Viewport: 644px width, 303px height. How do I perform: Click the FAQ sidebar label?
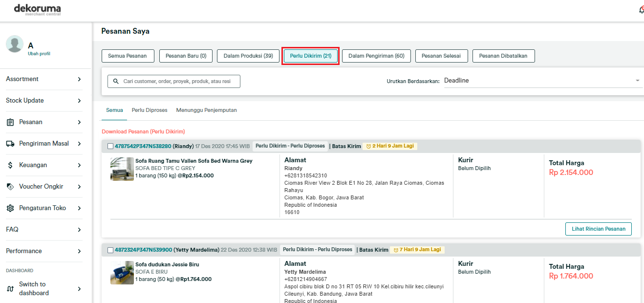[12, 230]
